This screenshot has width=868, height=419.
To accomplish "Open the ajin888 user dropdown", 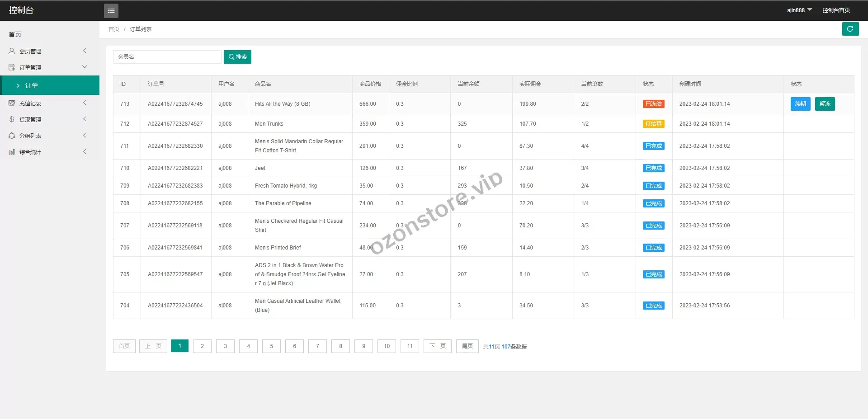I will click(799, 10).
